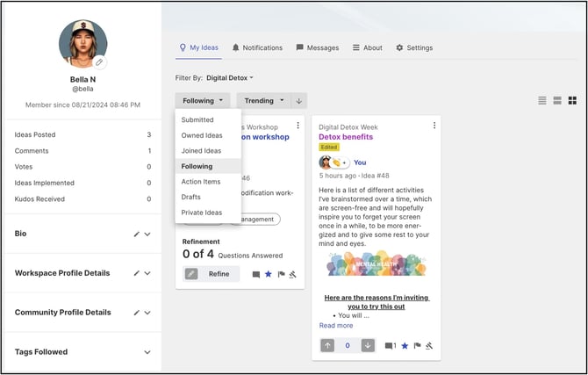Edit the Bio section pencil icon
Image resolution: width=588 pixels, height=375 pixels.
137,234
